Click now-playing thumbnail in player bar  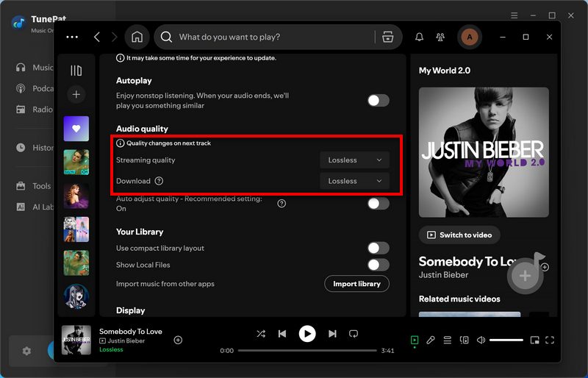tap(76, 340)
